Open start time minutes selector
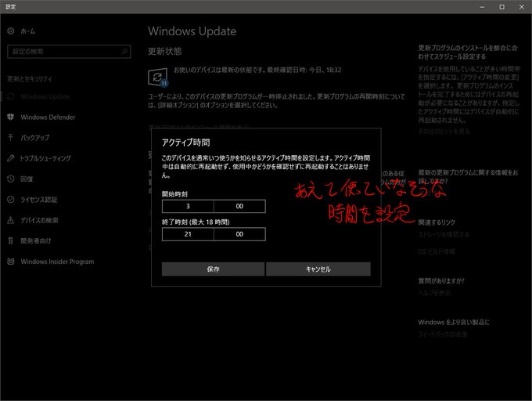 pyautogui.click(x=239, y=206)
